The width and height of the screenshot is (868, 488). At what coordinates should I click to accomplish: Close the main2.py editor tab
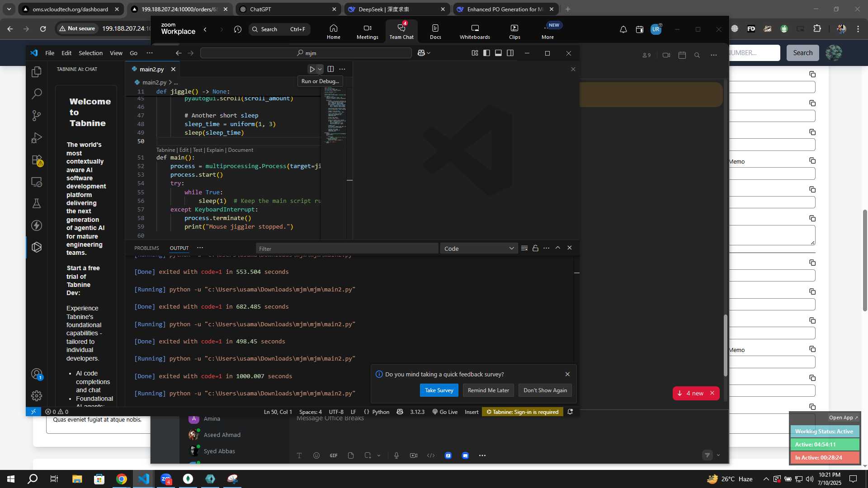[173, 69]
